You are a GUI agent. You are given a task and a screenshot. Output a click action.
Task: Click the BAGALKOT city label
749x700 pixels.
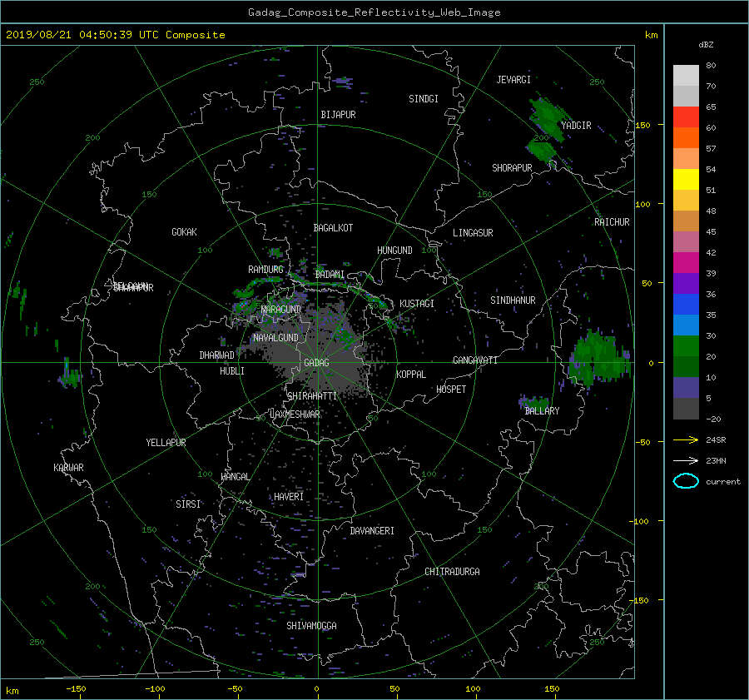click(x=333, y=228)
